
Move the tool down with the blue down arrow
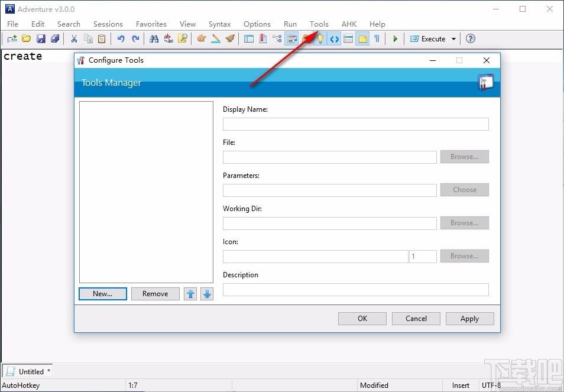207,294
